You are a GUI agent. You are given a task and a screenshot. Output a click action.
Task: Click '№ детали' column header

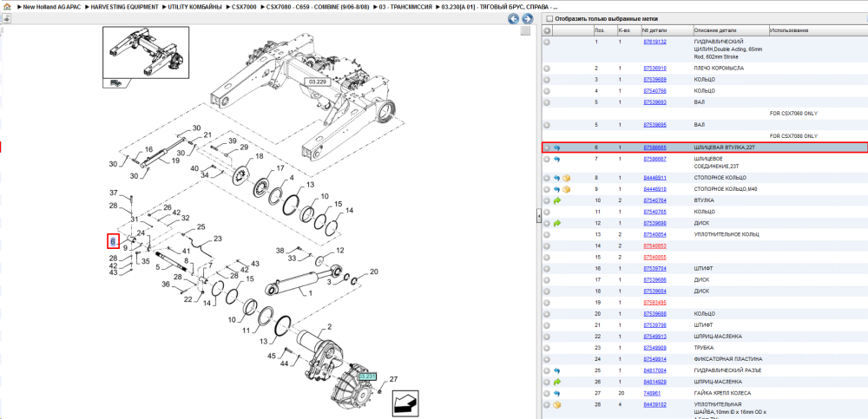click(x=654, y=29)
